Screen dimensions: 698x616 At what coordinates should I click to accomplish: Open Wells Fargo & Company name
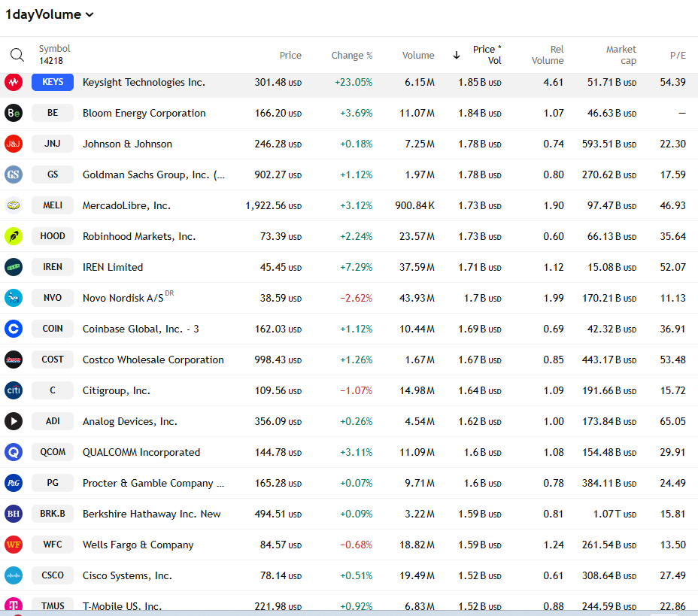click(x=138, y=545)
